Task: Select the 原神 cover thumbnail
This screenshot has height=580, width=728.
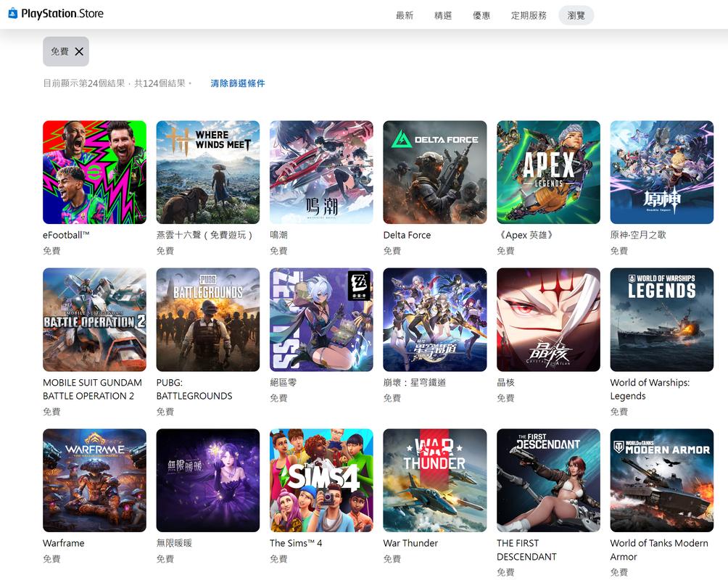Action: (x=661, y=173)
